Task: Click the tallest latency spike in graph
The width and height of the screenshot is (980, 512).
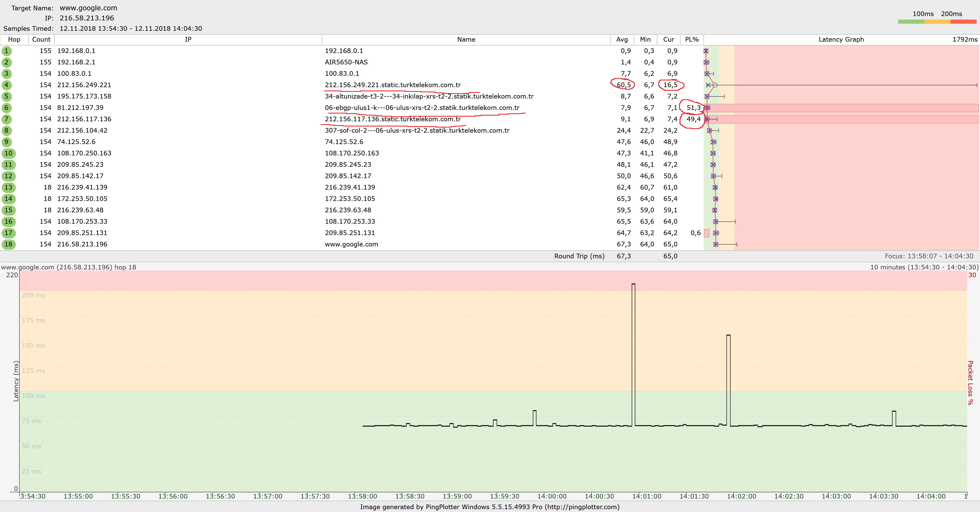Action: 633,284
